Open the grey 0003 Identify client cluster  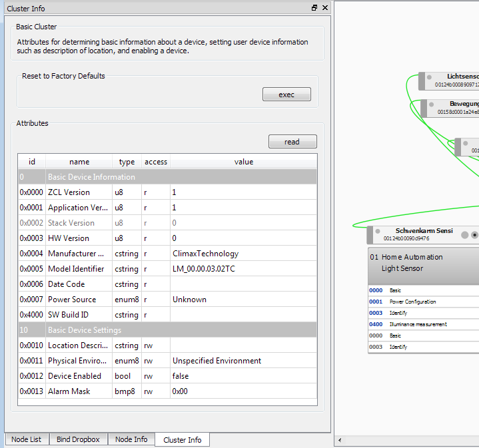coord(424,347)
